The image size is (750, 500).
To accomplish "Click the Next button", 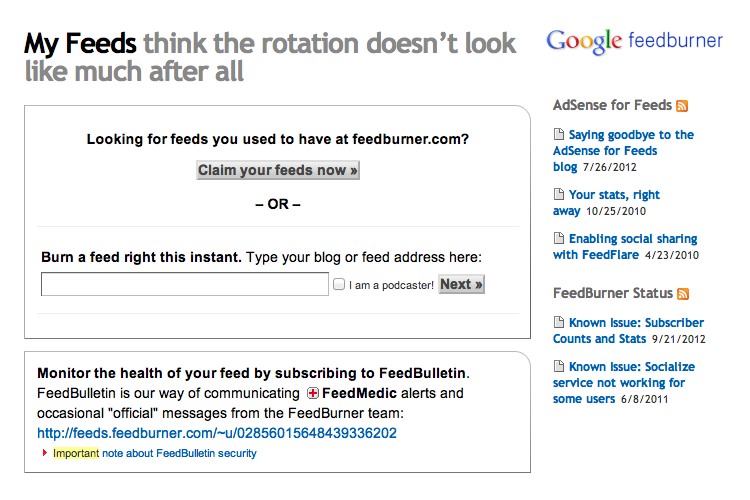I will click(x=461, y=284).
